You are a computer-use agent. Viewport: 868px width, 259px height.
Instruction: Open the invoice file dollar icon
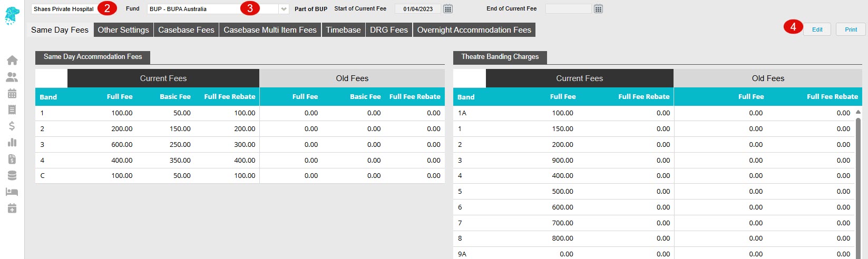coord(12,159)
